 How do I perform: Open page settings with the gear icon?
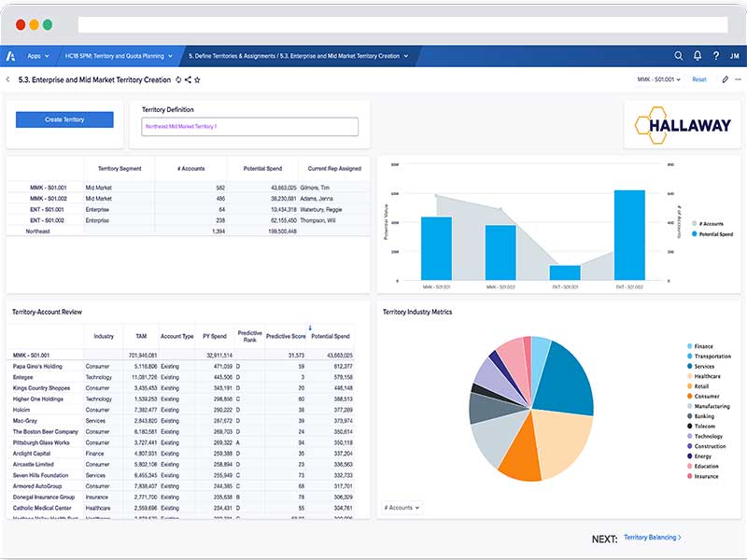coord(178,80)
